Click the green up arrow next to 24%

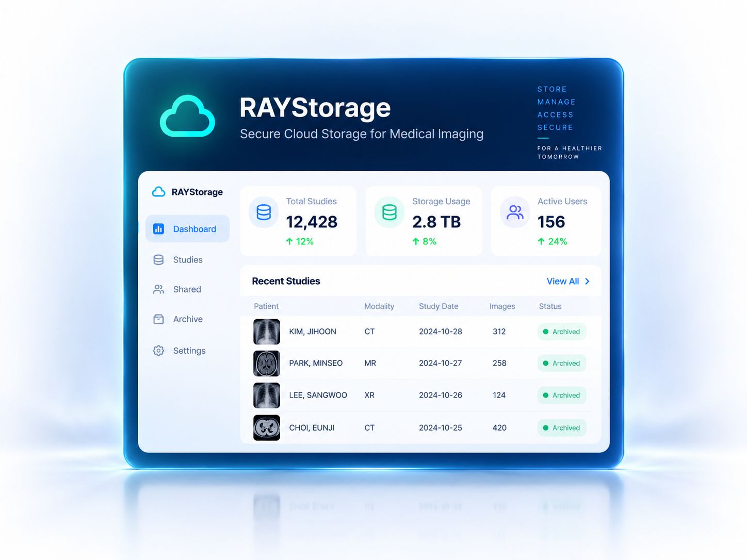click(541, 241)
